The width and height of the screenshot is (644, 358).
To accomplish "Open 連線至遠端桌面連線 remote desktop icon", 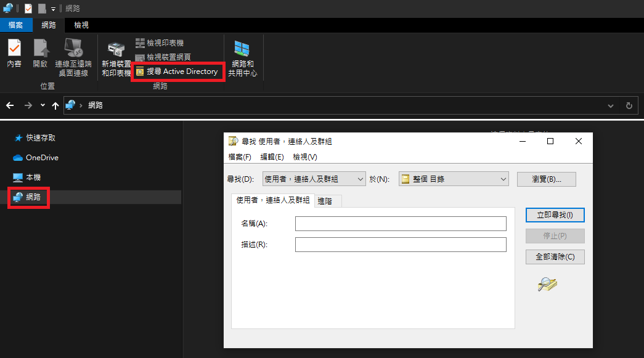I will [73, 57].
